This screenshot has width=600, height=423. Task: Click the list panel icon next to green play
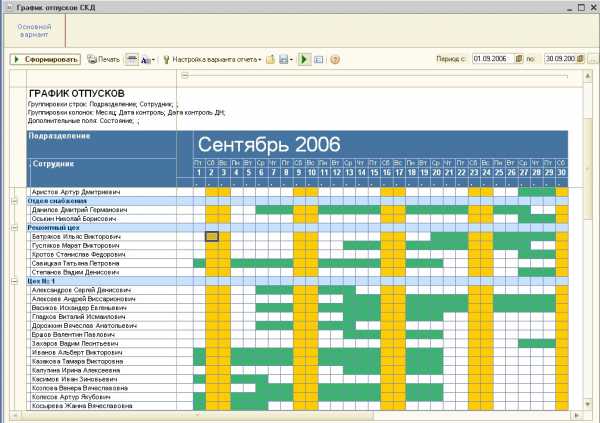pyautogui.click(x=318, y=60)
